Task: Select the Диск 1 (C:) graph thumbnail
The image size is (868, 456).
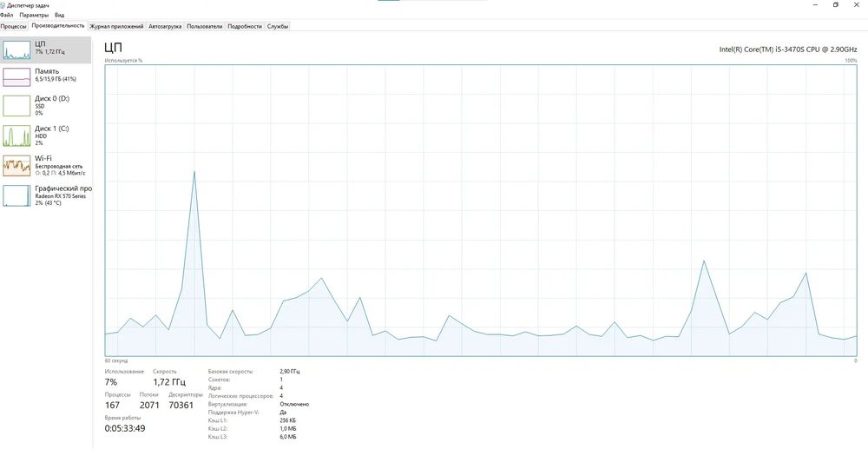Action: tap(16, 135)
